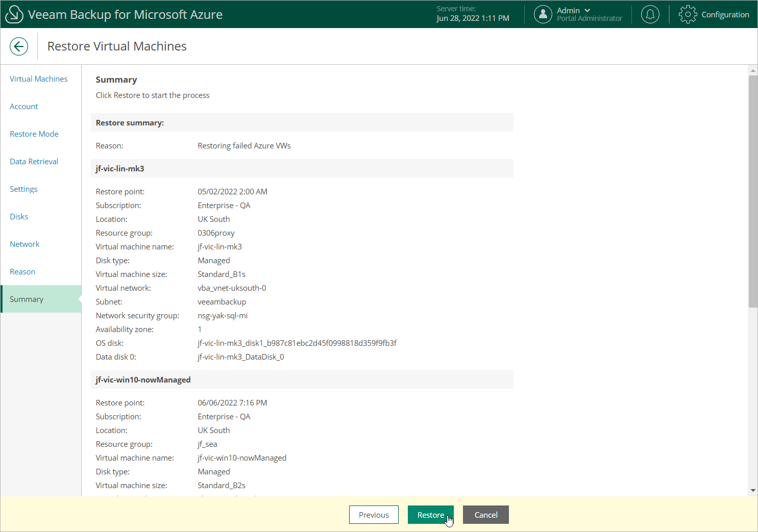Open the Restore Mode step
The width and height of the screenshot is (758, 532).
tap(34, 134)
